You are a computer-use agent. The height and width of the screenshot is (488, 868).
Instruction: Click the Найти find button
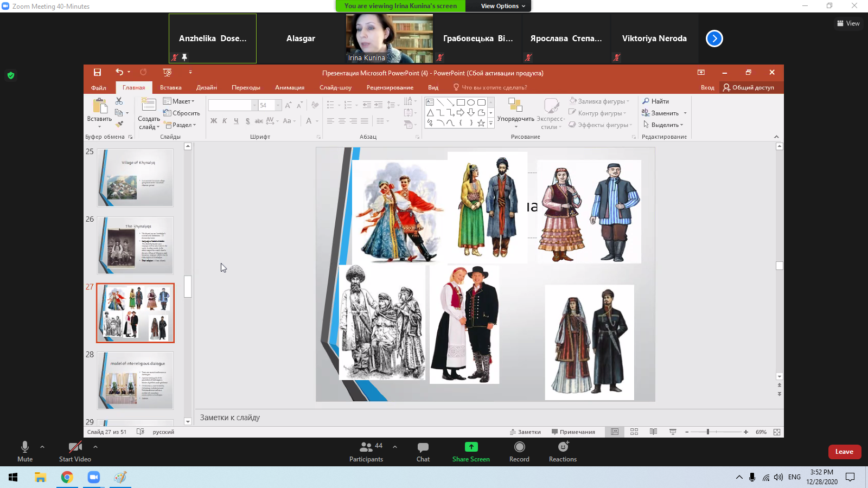656,101
